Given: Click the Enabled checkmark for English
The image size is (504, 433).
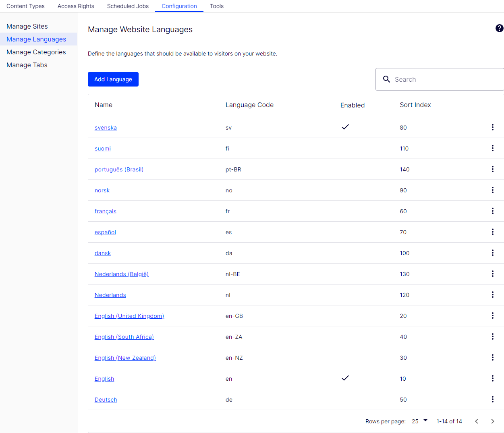Looking at the screenshot, I should 345,378.
